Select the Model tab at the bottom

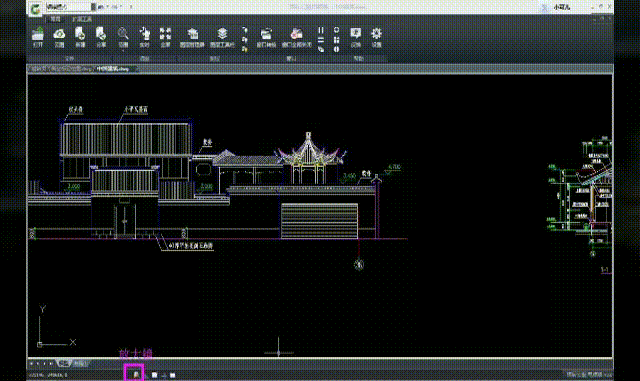click(64, 363)
